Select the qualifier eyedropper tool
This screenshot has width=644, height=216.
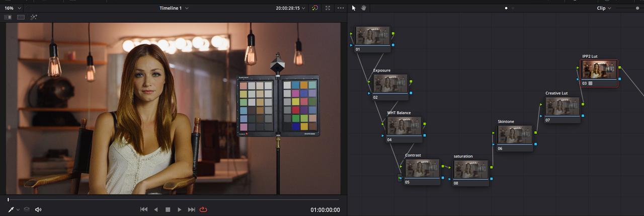click(x=11, y=209)
